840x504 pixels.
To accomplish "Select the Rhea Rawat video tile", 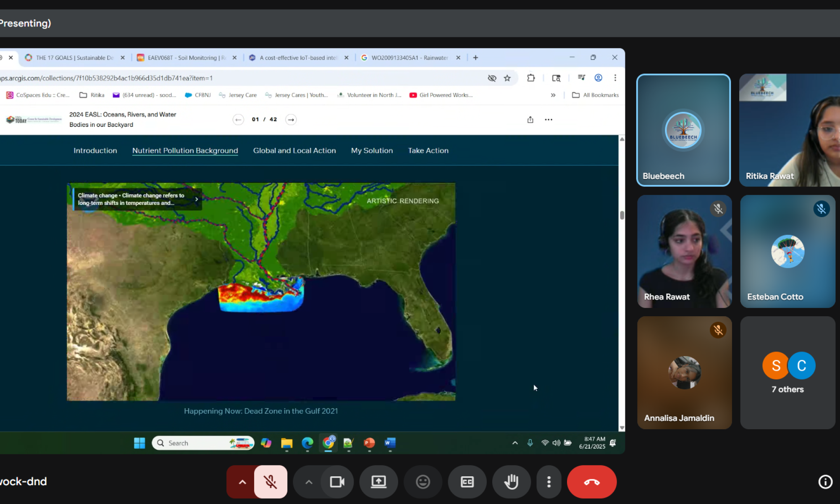I will [x=684, y=251].
